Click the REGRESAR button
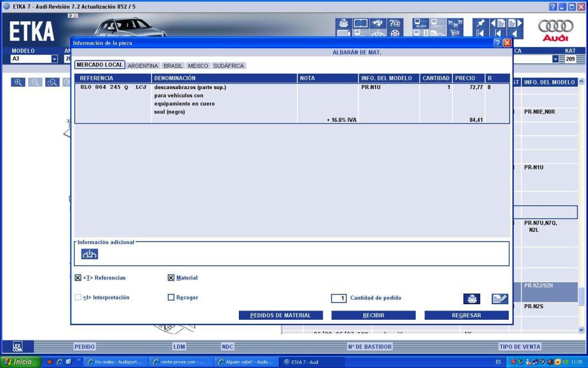Image resolution: width=588 pixels, height=368 pixels. (x=466, y=316)
